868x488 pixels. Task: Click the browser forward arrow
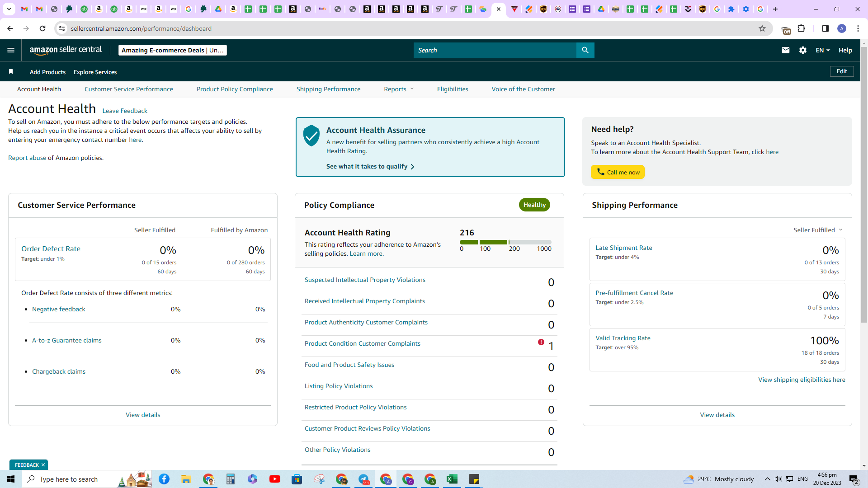[26, 28]
